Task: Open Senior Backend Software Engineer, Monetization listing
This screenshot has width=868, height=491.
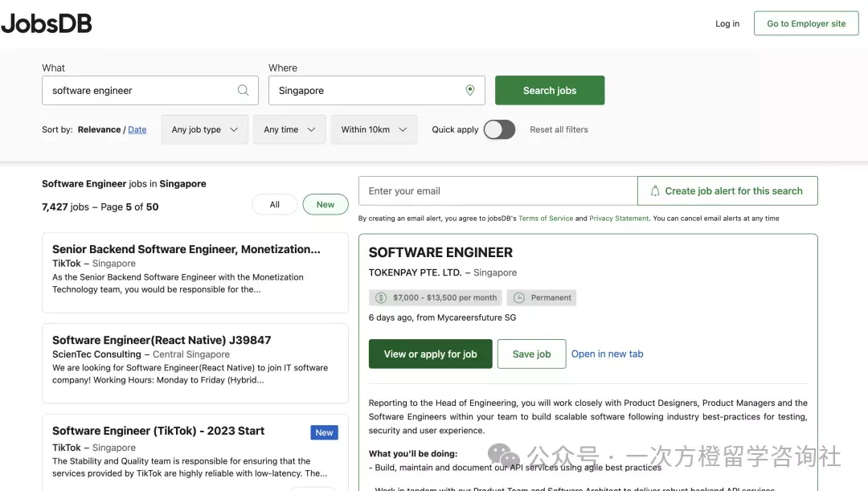Action: click(x=186, y=250)
